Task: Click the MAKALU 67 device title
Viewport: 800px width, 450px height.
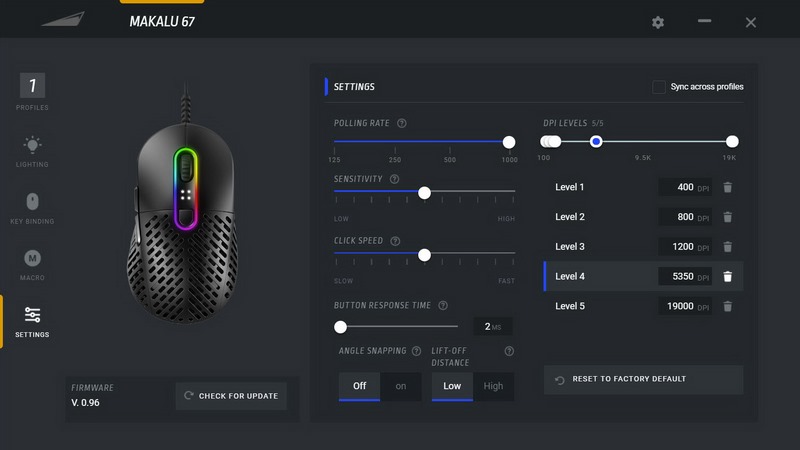Action: click(162, 21)
